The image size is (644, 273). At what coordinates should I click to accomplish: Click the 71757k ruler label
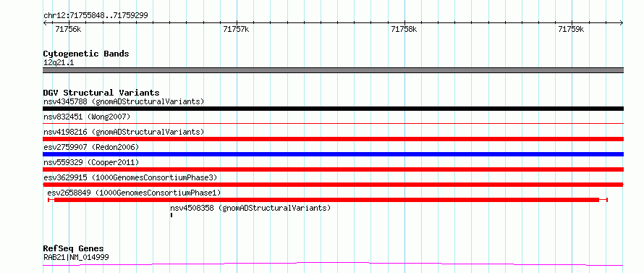236,29
